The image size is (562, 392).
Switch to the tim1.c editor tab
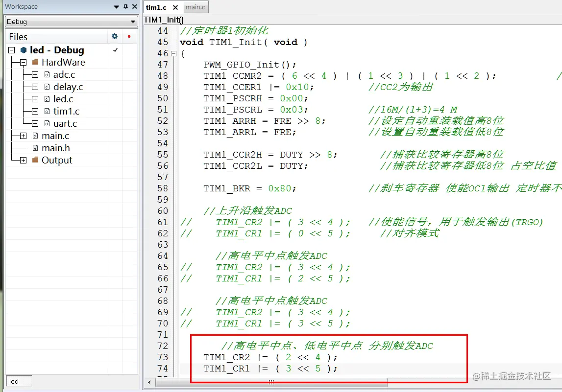[x=156, y=7]
